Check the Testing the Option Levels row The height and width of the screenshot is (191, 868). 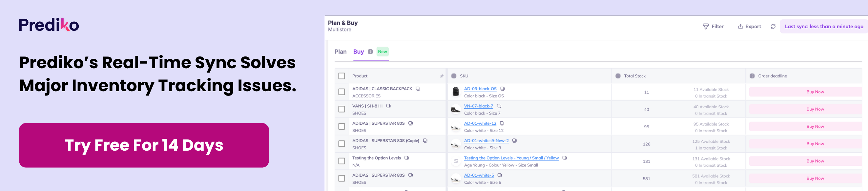click(x=342, y=161)
